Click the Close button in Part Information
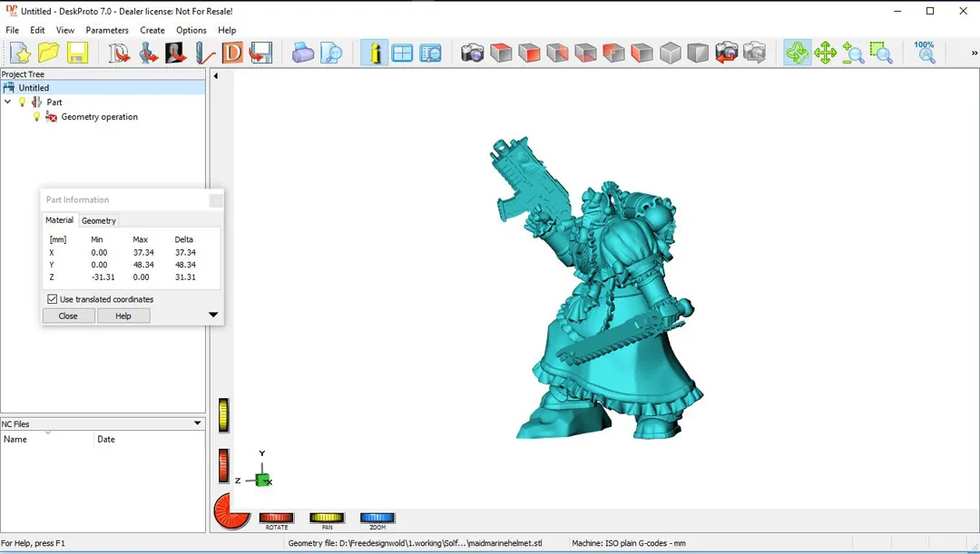Viewport: 980px width, 554px height. click(68, 316)
